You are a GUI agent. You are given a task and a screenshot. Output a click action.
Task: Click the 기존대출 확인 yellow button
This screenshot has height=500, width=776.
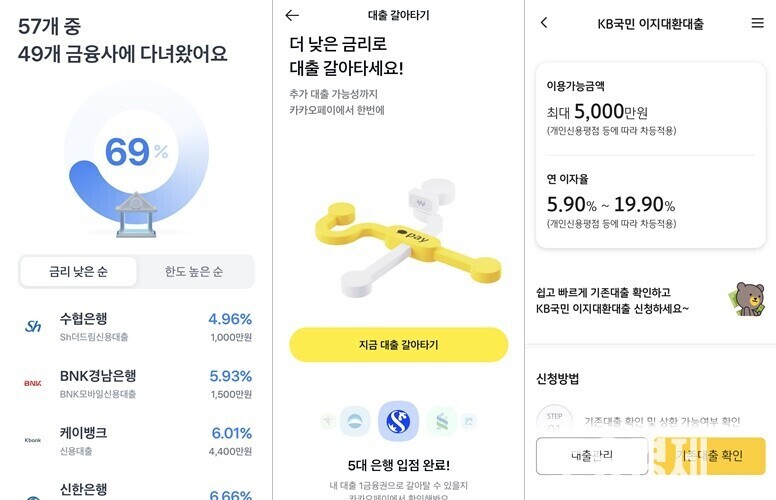[710, 455]
